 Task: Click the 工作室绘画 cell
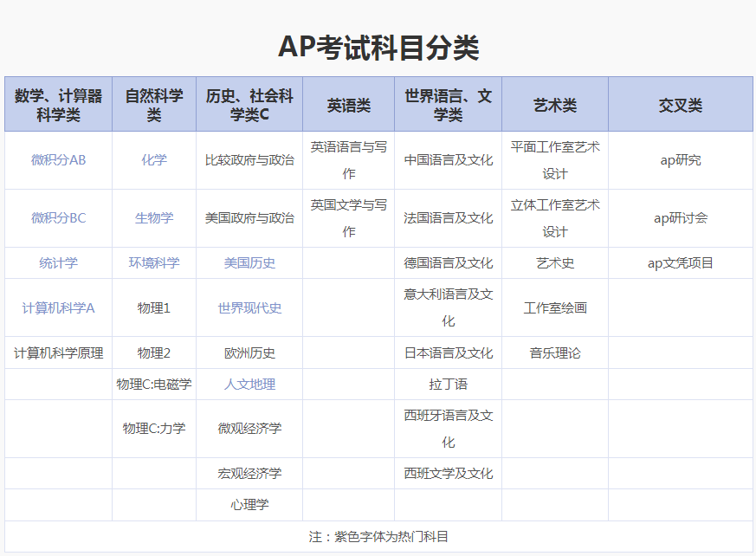(555, 307)
